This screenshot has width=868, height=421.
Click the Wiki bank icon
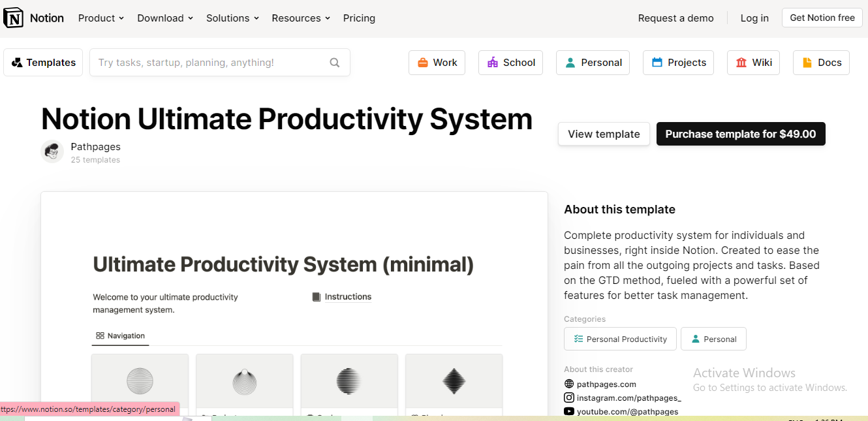741,63
